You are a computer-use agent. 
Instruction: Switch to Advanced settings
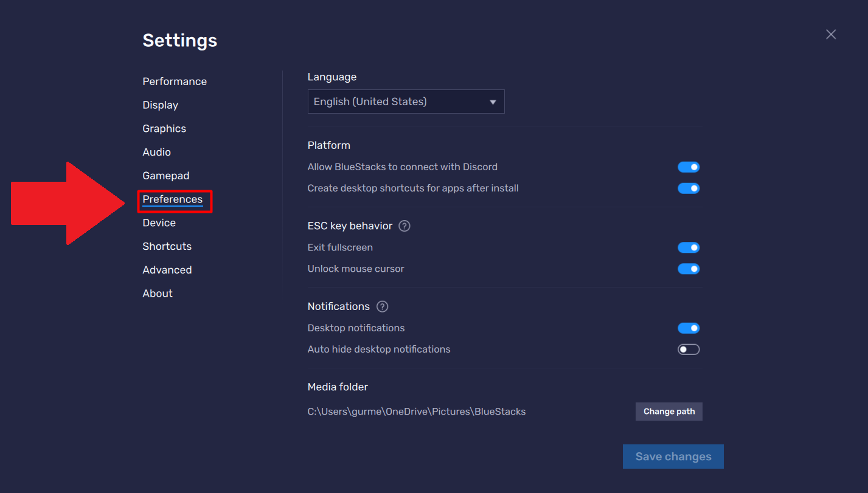[x=167, y=270]
